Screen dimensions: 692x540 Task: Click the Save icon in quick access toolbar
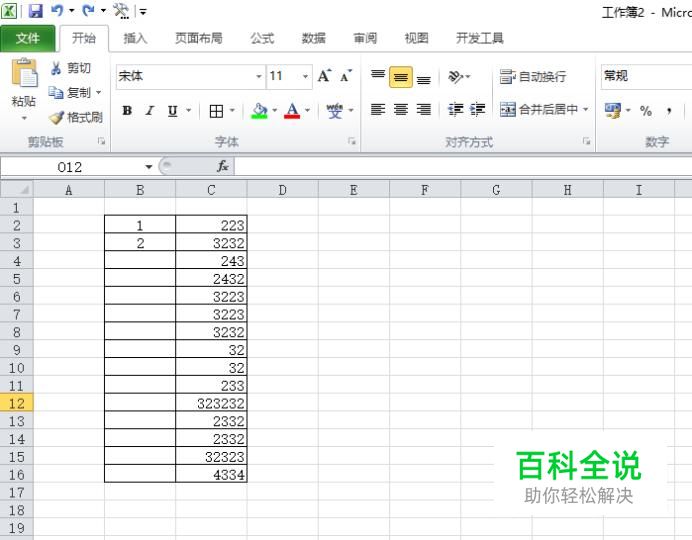coord(35,11)
